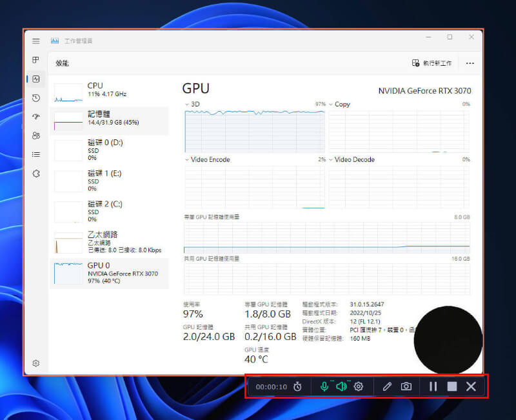The height and width of the screenshot is (420, 516).
Task: Open Startup apps from the sidebar
Action: [x=36, y=117]
